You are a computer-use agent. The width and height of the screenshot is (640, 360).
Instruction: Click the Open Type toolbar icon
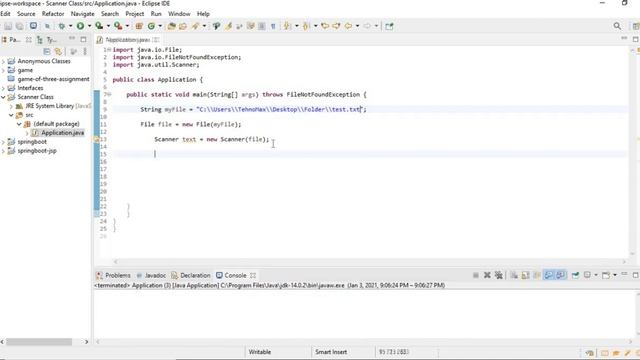tap(171, 26)
